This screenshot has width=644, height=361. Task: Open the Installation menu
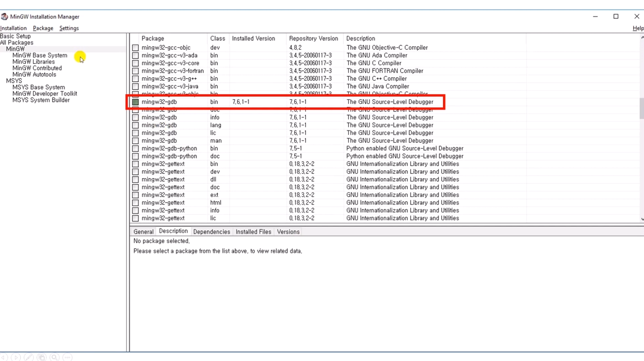[13, 28]
